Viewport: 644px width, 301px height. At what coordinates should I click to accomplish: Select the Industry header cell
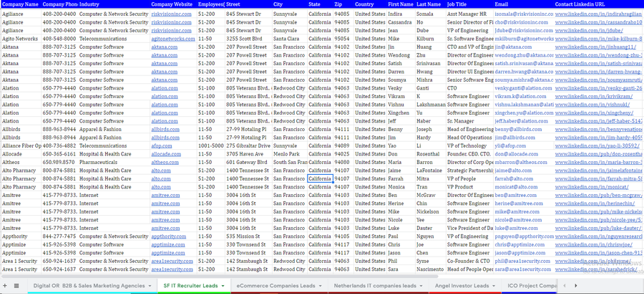[x=114, y=4]
